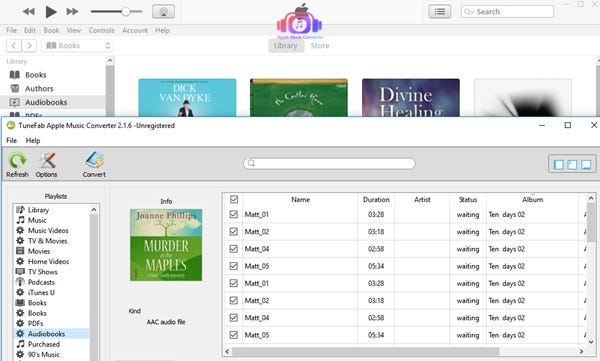This screenshot has height=361, width=600.
Task: Uncheck the first Matt_01 row checkbox
Action: [x=234, y=214]
